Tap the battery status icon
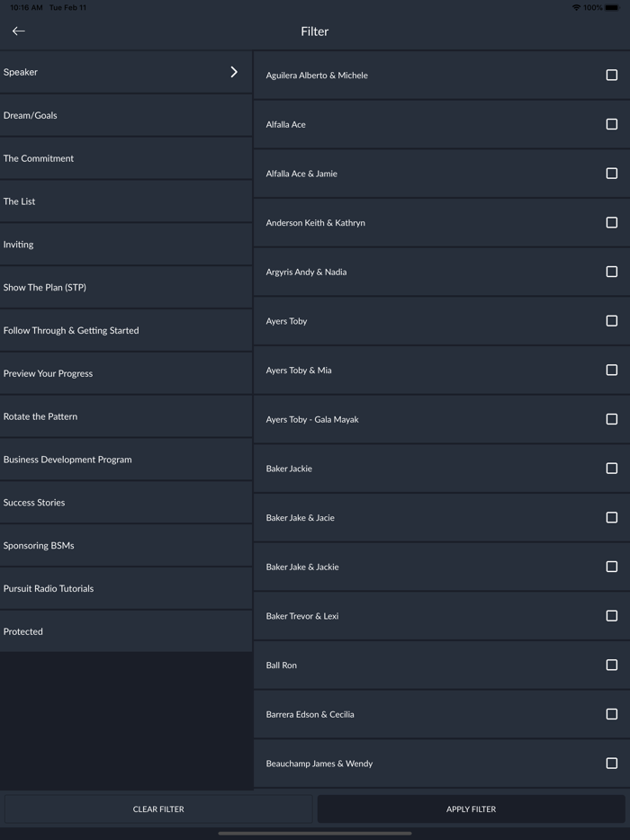Screen dimensions: 630x840 tap(612, 7)
